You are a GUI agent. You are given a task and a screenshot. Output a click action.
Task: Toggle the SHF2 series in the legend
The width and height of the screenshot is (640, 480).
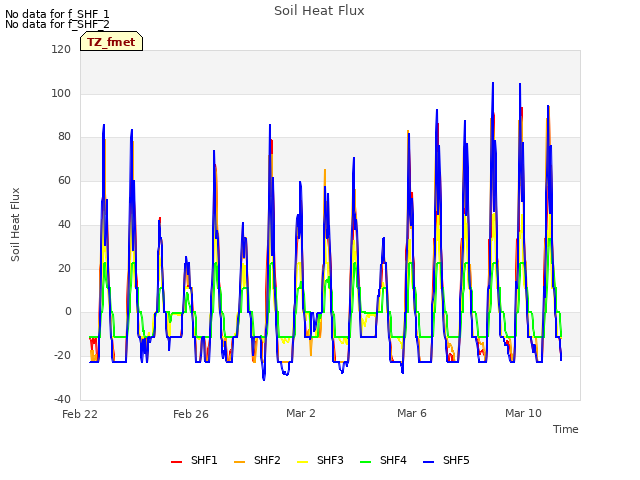tap(257, 460)
